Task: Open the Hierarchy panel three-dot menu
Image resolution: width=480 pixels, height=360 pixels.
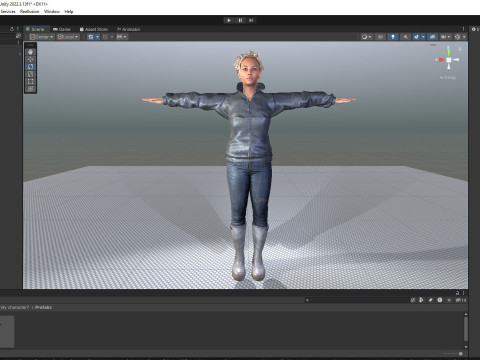Action: pos(18,29)
